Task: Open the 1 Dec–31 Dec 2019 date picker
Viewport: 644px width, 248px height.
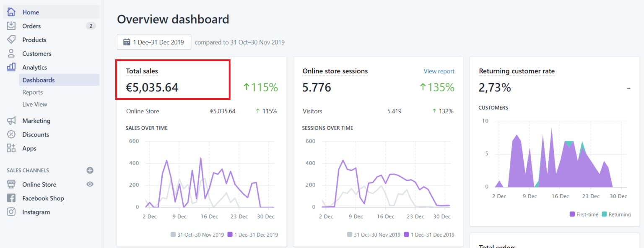Action: (154, 42)
